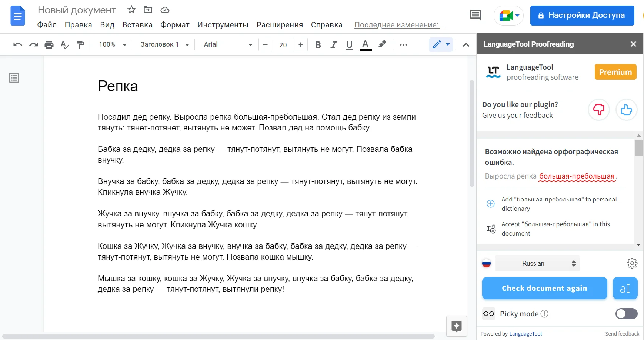
Task: Click the Настройки Доступа share button
Action: pos(582,16)
